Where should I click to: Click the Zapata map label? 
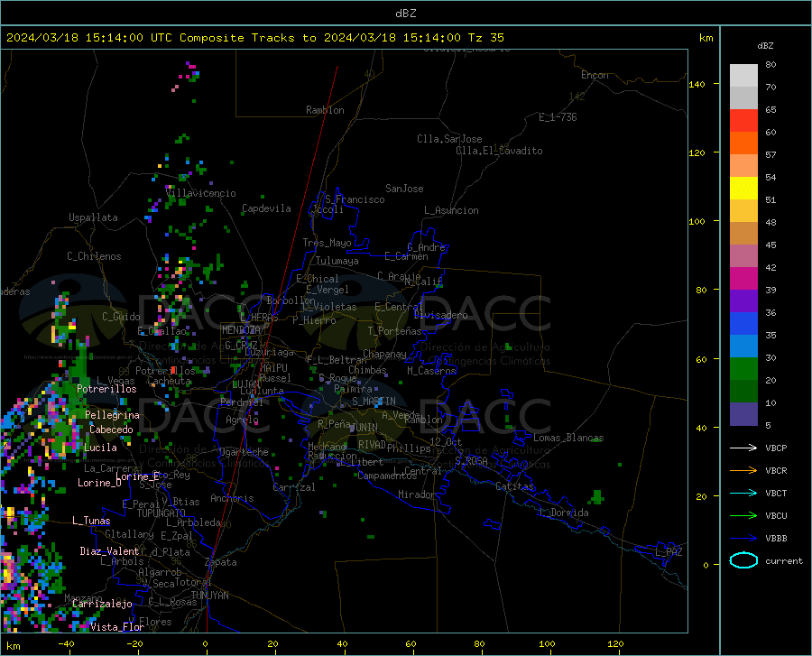pyautogui.click(x=221, y=562)
